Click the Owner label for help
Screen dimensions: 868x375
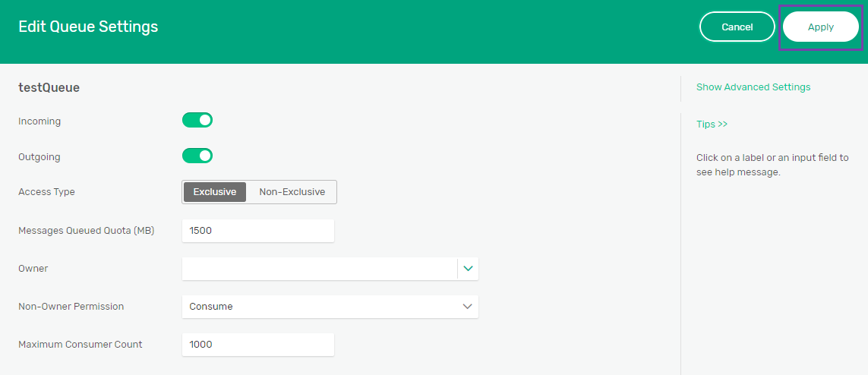[x=33, y=269]
